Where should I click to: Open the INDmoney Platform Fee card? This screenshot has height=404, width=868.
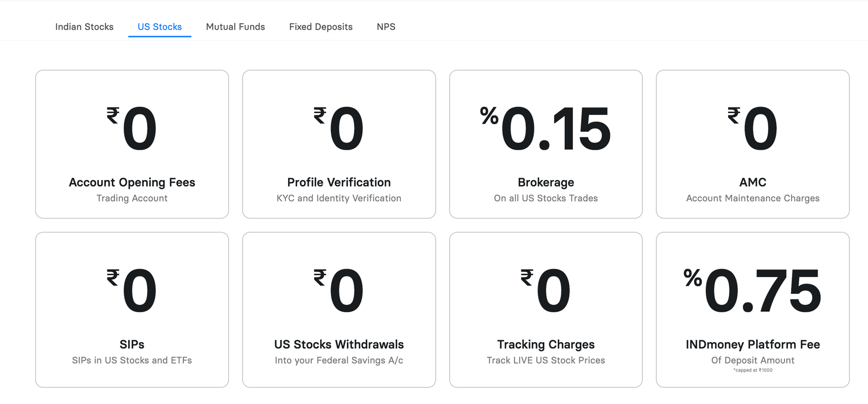pyautogui.click(x=752, y=310)
